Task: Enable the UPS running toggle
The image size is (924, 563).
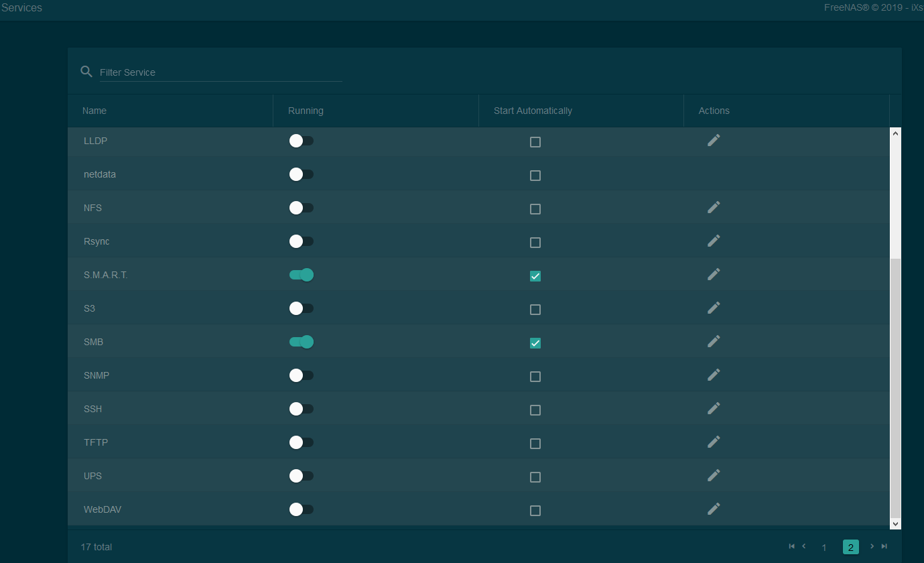Action: (x=302, y=476)
